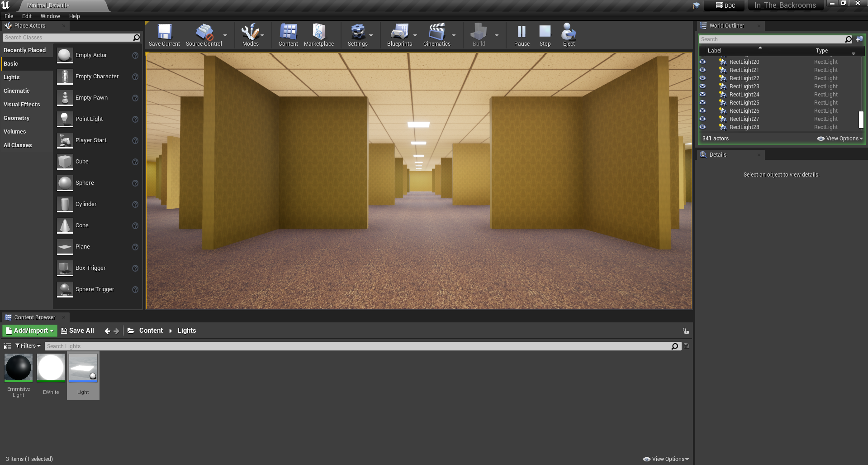The width and height of the screenshot is (868, 465).
Task: Select the Sphere primitive icon
Action: [65, 183]
